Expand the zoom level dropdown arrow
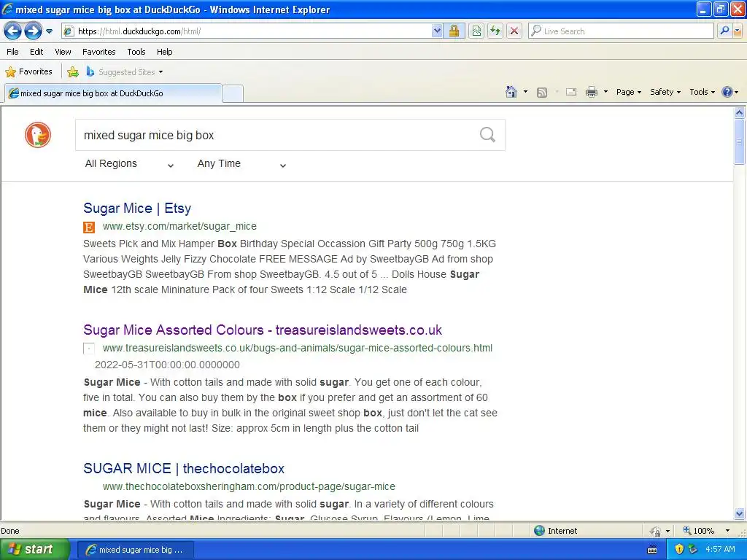 [x=727, y=531]
